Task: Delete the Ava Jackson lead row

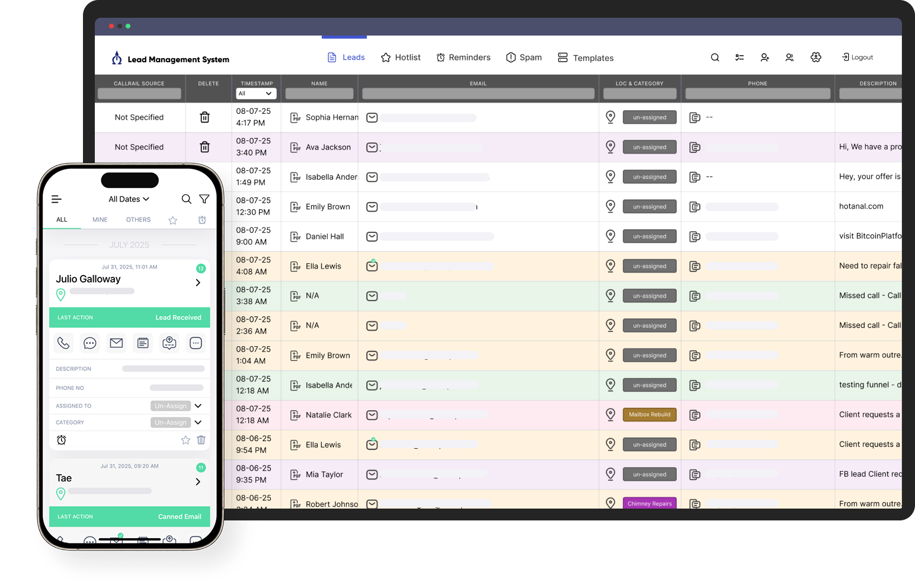Action: (204, 147)
